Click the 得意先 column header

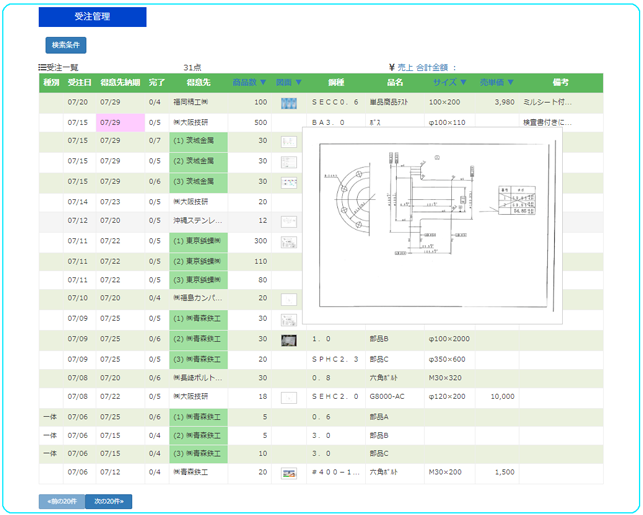click(198, 82)
